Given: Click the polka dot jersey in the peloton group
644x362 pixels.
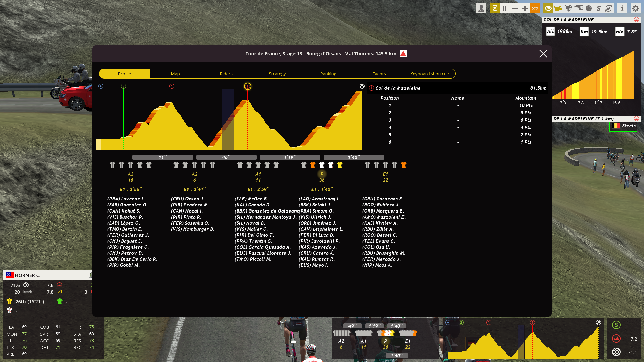Looking at the screenshot, I should coord(331,165).
